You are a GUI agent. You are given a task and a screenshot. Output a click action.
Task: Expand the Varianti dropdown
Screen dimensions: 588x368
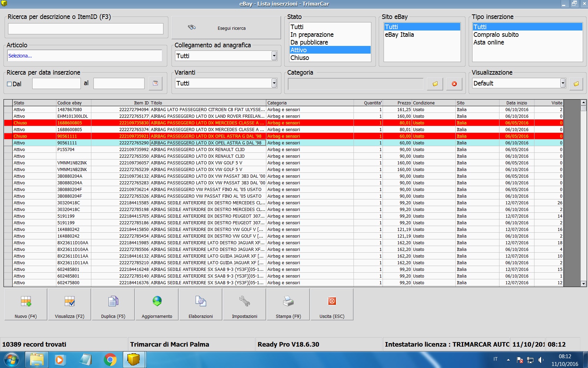tap(274, 83)
